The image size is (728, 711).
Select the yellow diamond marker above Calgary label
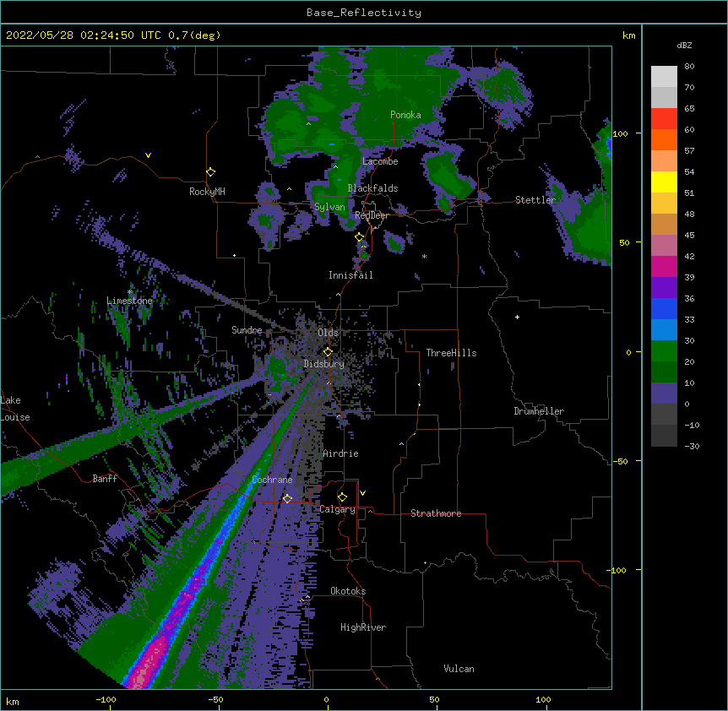tap(342, 497)
